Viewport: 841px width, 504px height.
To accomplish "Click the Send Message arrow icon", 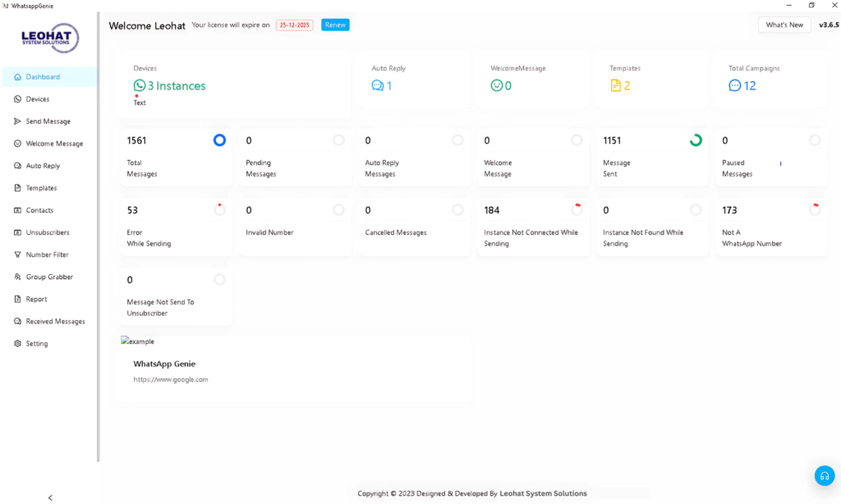I will coord(18,121).
